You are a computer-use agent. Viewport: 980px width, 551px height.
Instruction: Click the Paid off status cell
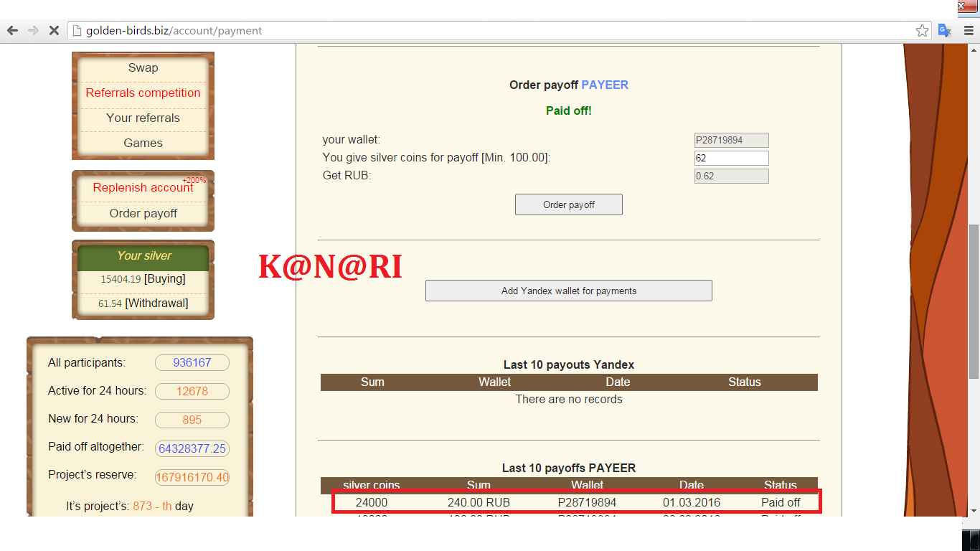(781, 502)
